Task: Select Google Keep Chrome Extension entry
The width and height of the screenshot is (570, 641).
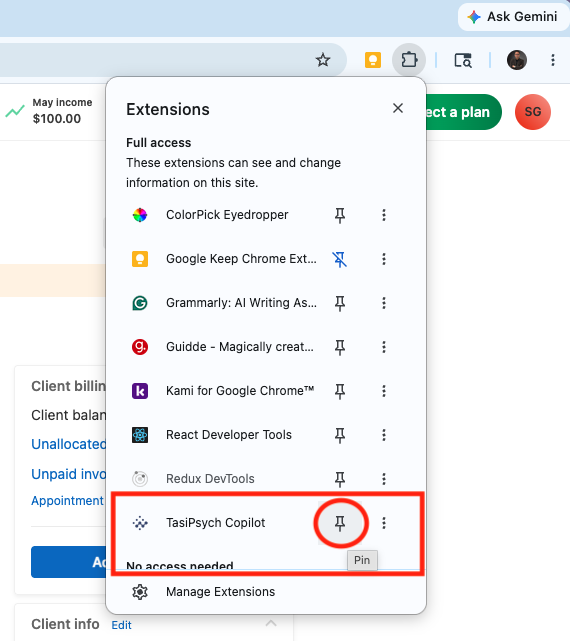Action: click(241, 259)
